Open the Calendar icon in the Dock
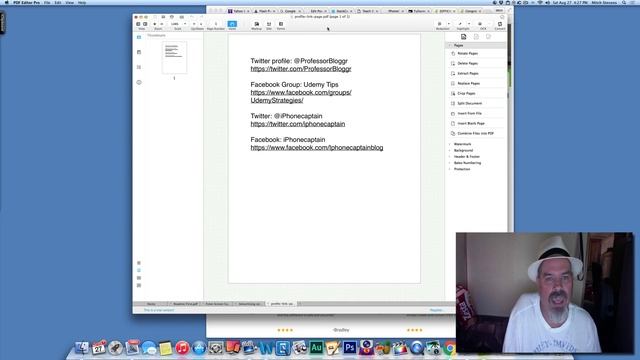640x360 pixels. pos(98,348)
